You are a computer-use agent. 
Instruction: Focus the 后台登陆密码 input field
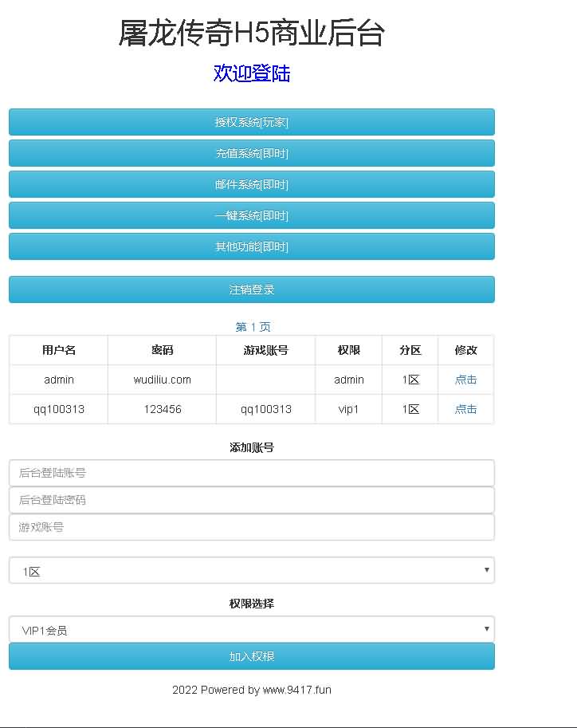(x=252, y=500)
